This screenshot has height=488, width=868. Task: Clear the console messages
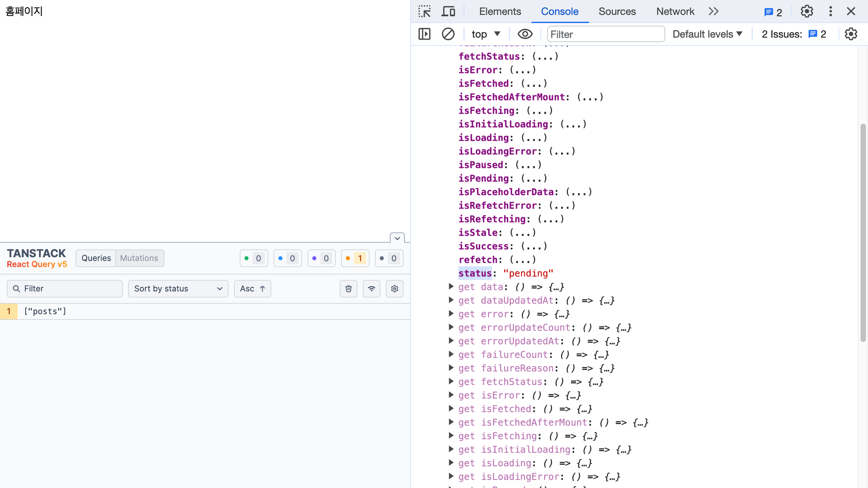448,34
